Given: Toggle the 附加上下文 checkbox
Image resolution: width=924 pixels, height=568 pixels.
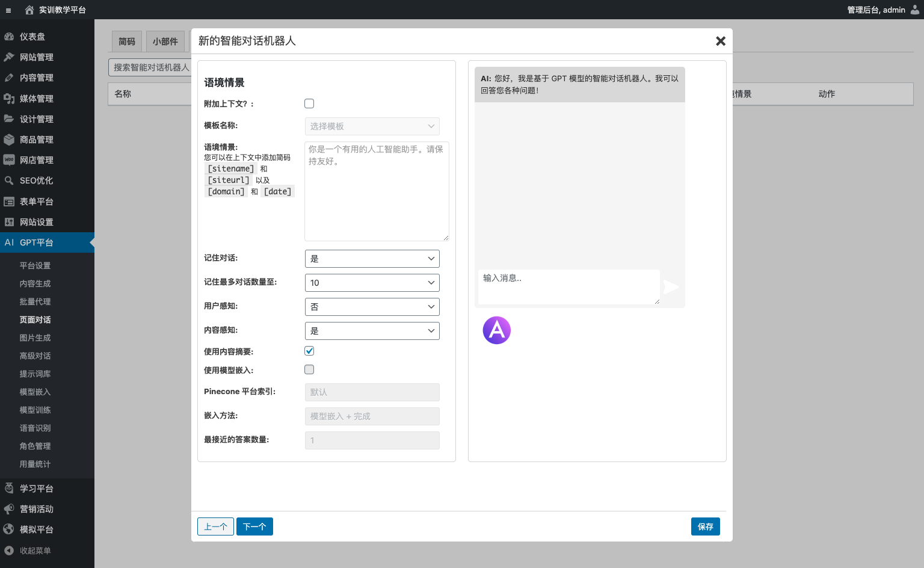Looking at the screenshot, I should tap(309, 103).
